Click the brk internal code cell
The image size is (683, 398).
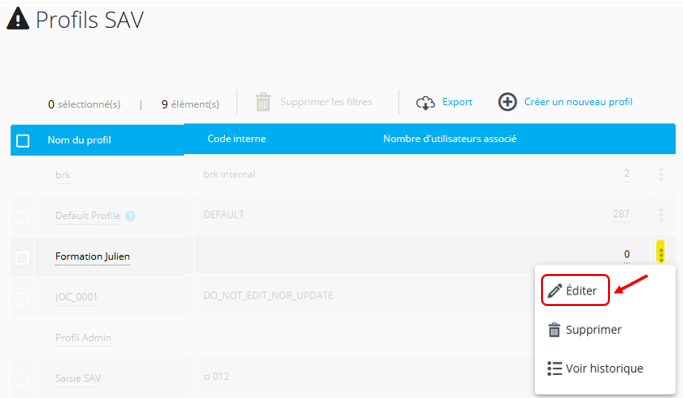[x=229, y=174]
